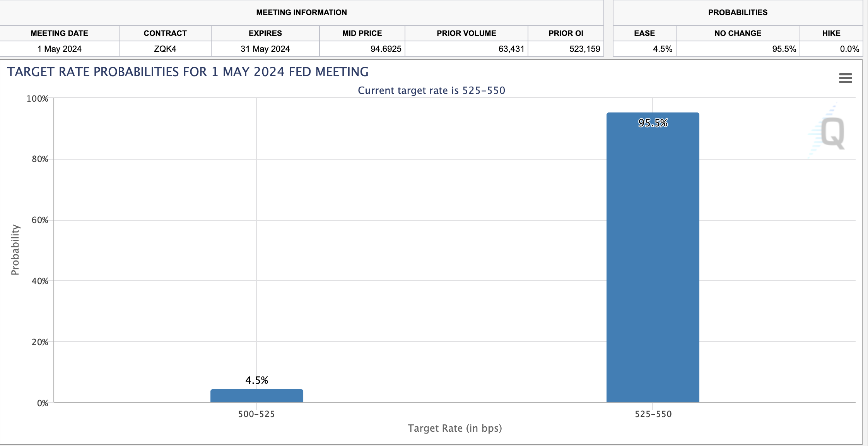Select the ZQK4 contract cell

pos(165,49)
